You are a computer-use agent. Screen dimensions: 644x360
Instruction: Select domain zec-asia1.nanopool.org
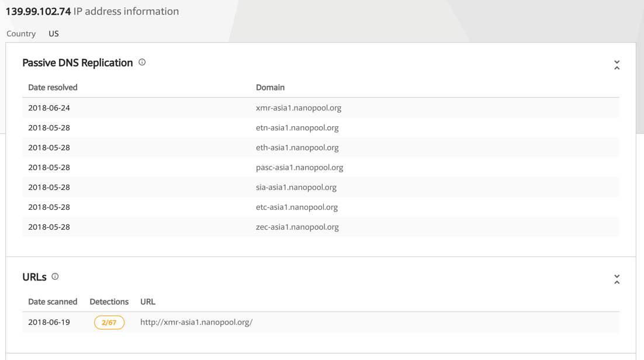point(297,227)
